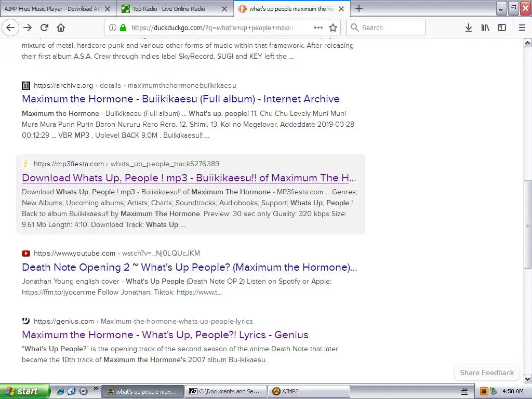Click the mp3fiesta favicon icon
532x399 pixels.
pos(26,164)
